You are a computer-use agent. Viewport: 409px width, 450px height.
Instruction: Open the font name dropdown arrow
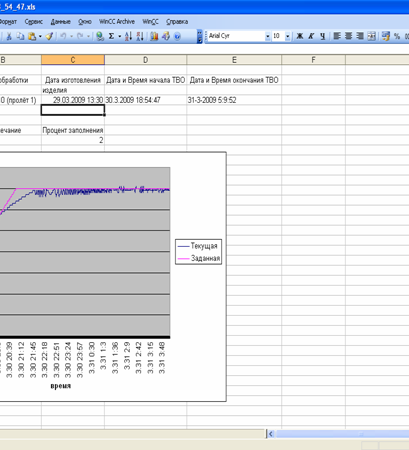tap(268, 36)
